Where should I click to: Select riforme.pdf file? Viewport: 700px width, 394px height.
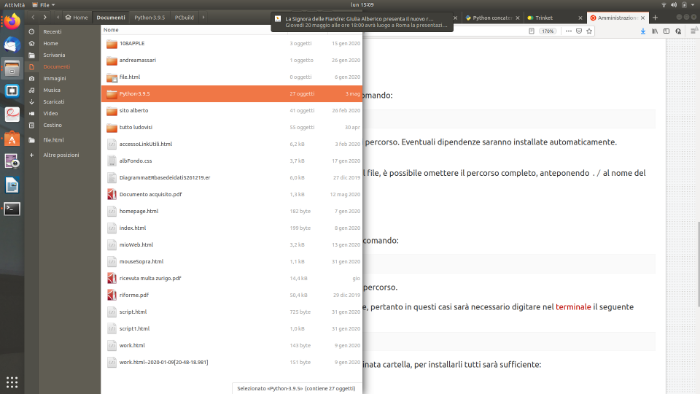(232, 295)
